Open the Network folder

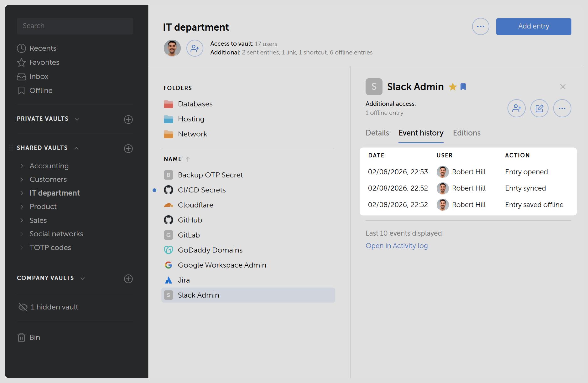[185, 134]
